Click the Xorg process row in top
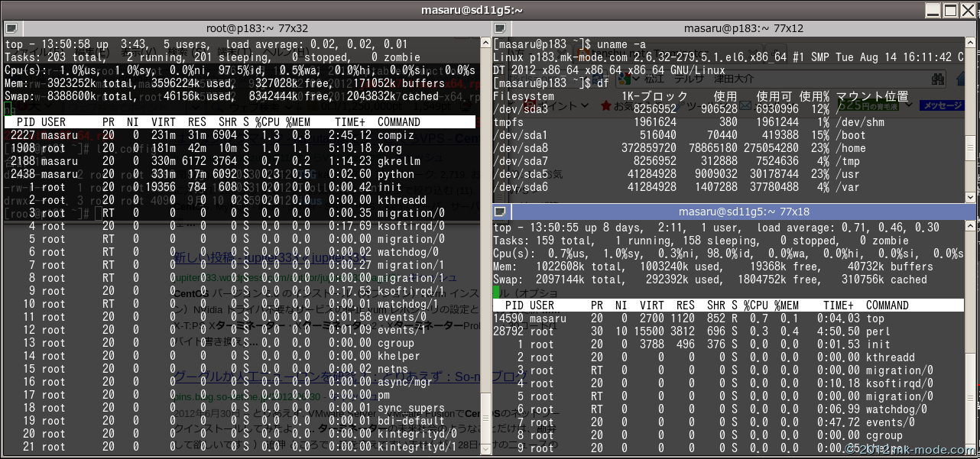Screen dimensions: 980x459 pyautogui.click(x=229, y=148)
